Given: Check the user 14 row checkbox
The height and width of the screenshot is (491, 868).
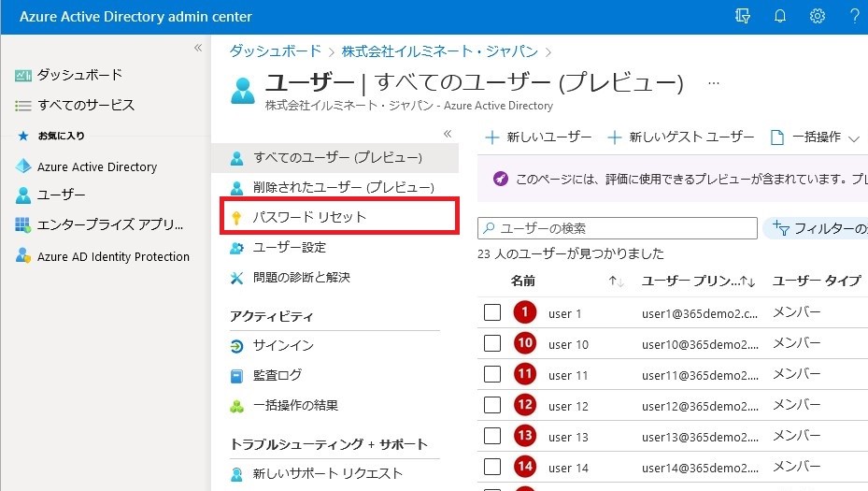Looking at the screenshot, I should (x=492, y=468).
